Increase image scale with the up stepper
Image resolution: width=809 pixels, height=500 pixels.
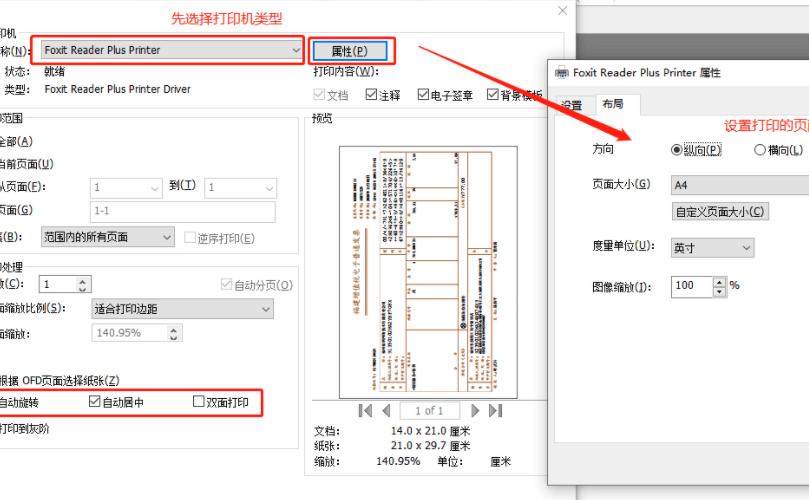point(719,282)
